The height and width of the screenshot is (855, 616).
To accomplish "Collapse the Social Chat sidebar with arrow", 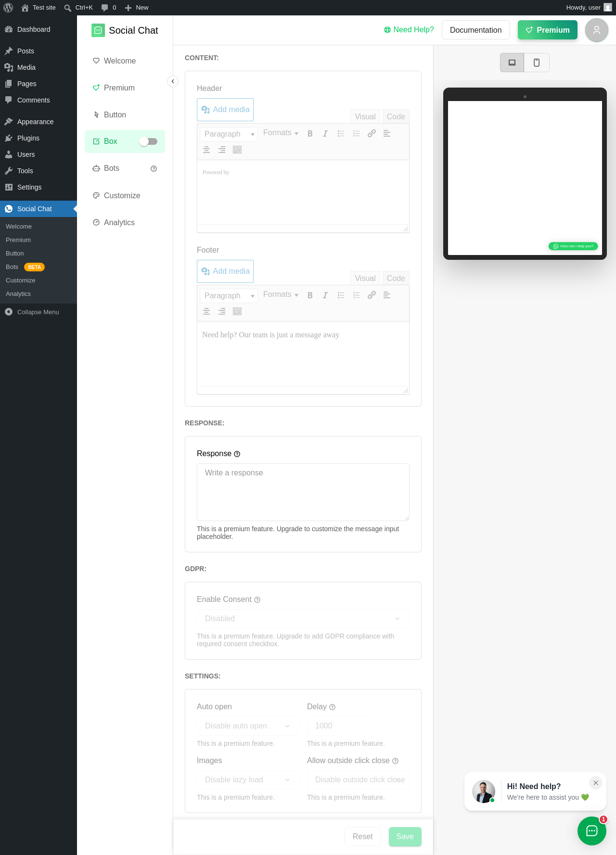I will pos(173,81).
